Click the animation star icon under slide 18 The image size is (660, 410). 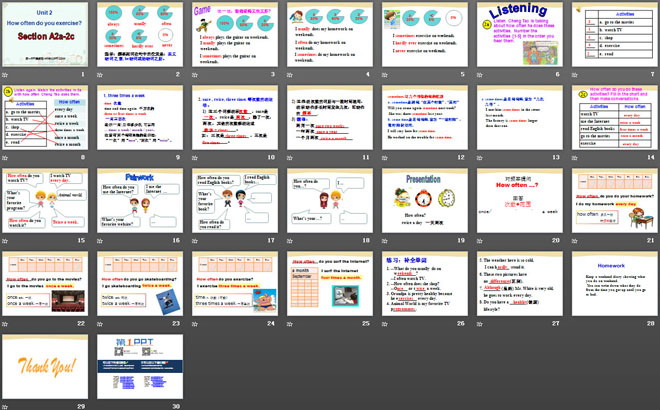click(x=290, y=241)
